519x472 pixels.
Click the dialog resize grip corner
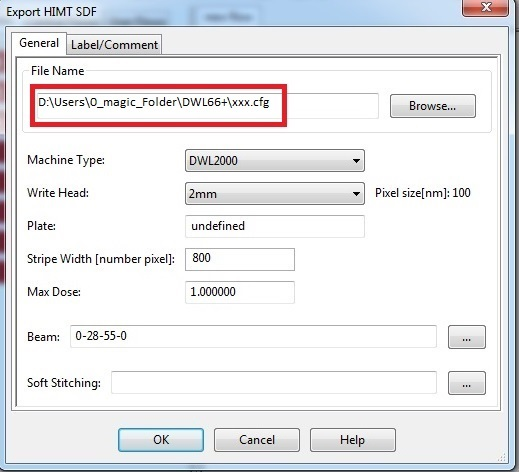tap(502, 458)
